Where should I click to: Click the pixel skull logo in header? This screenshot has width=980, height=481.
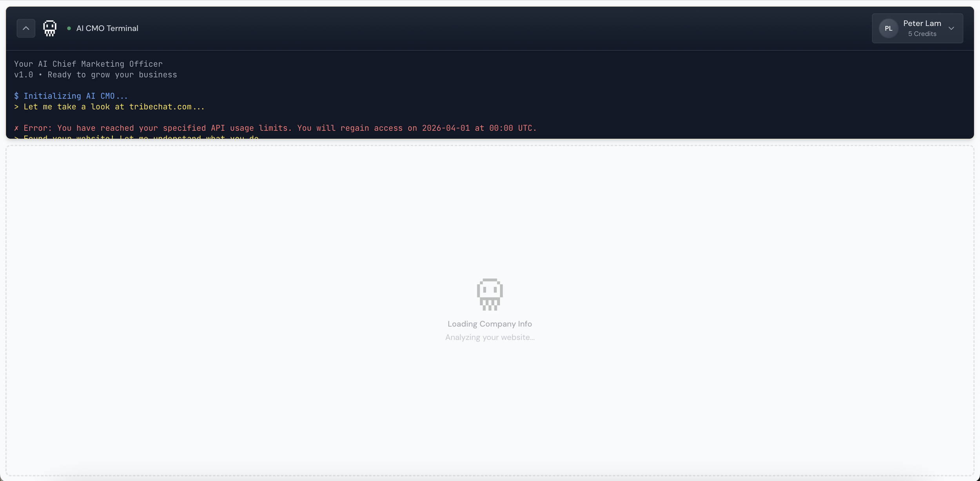[x=50, y=28]
